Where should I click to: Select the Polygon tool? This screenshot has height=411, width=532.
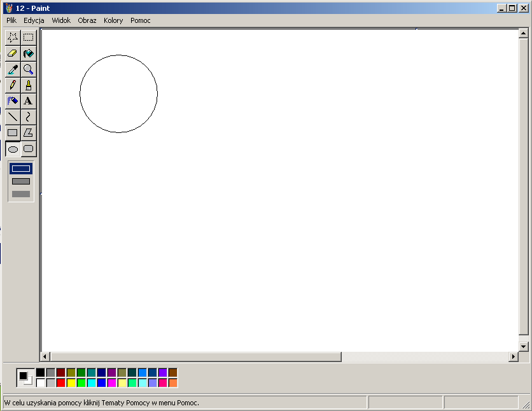29,133
